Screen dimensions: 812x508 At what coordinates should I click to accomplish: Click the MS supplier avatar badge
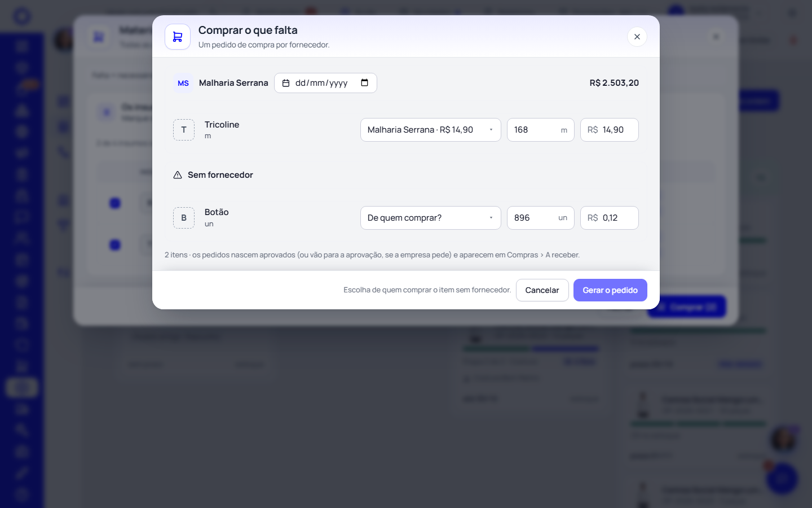183,83
